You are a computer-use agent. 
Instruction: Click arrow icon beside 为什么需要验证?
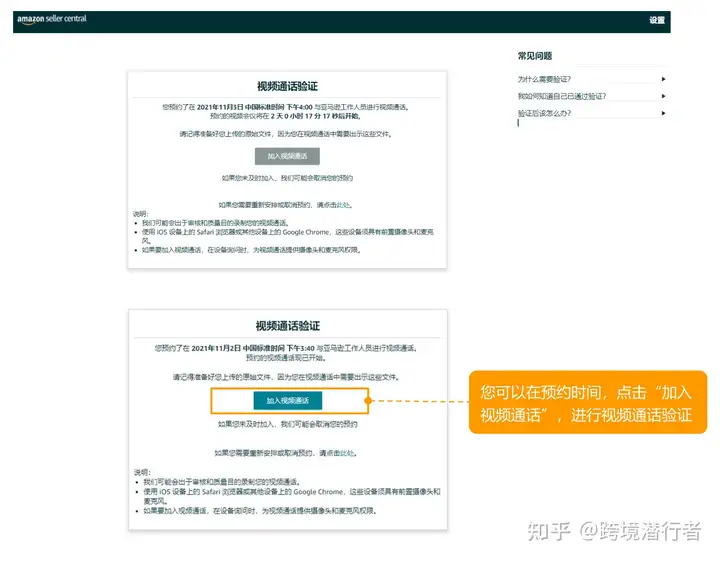coord(663,79)
